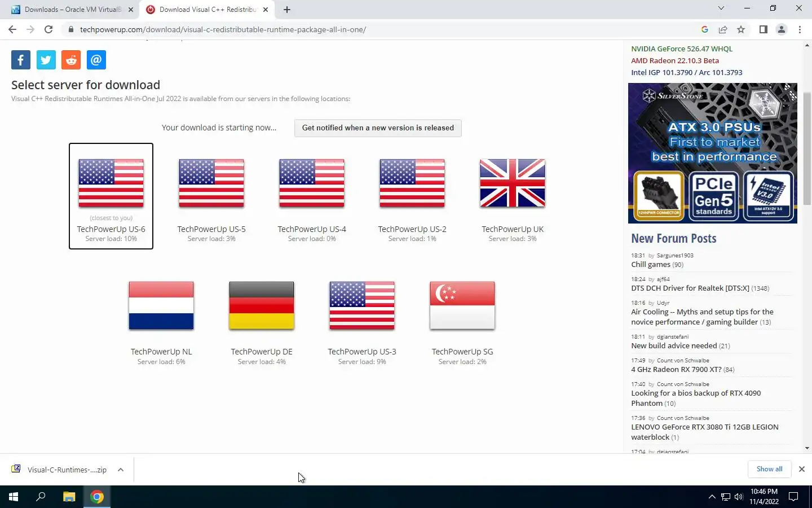Share page via Facebook icon
812x508 pixels.
[21, 60]
